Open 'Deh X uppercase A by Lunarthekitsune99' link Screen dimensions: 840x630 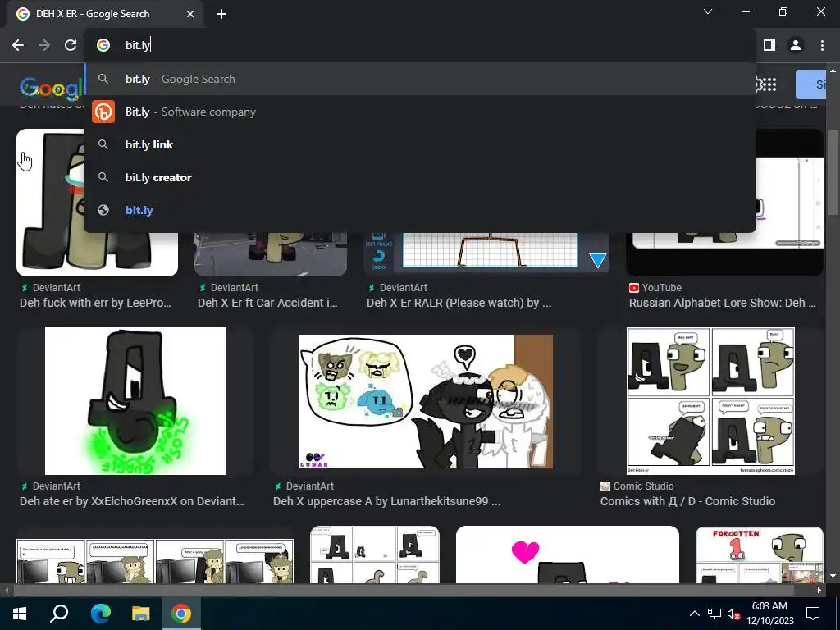tap(387, 501)
